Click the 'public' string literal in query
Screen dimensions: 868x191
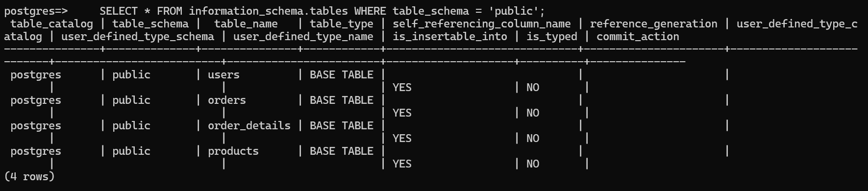[518, 11]
